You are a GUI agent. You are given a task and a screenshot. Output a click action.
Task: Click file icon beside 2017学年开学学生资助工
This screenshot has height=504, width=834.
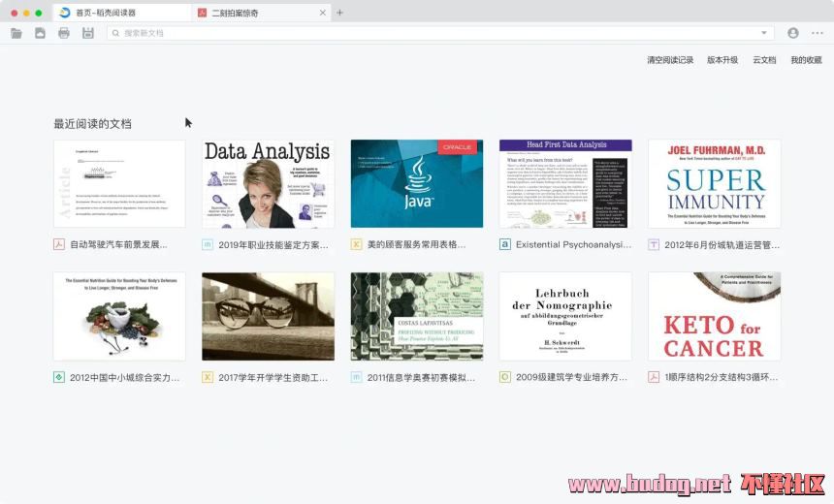tap(208, 377)
